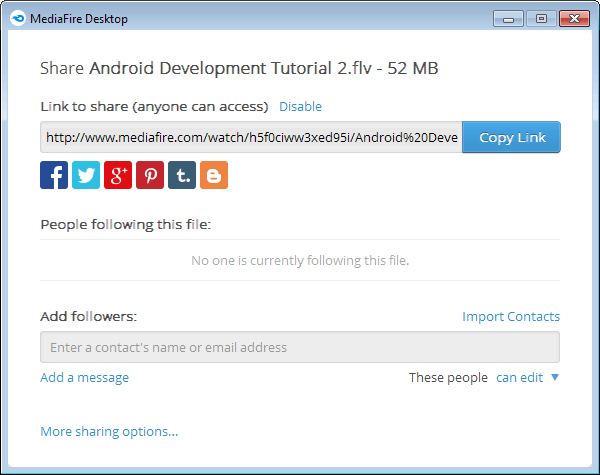This screenshot has height=475, width=600.
Task: Click the 'Add followers:' label
Action: [88, 317]
